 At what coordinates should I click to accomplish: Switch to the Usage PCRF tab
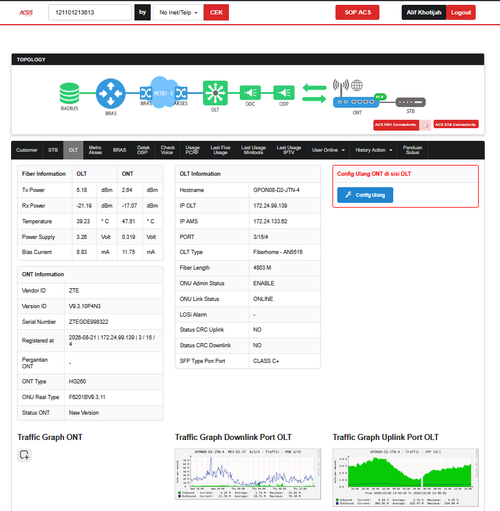(192, 150)
